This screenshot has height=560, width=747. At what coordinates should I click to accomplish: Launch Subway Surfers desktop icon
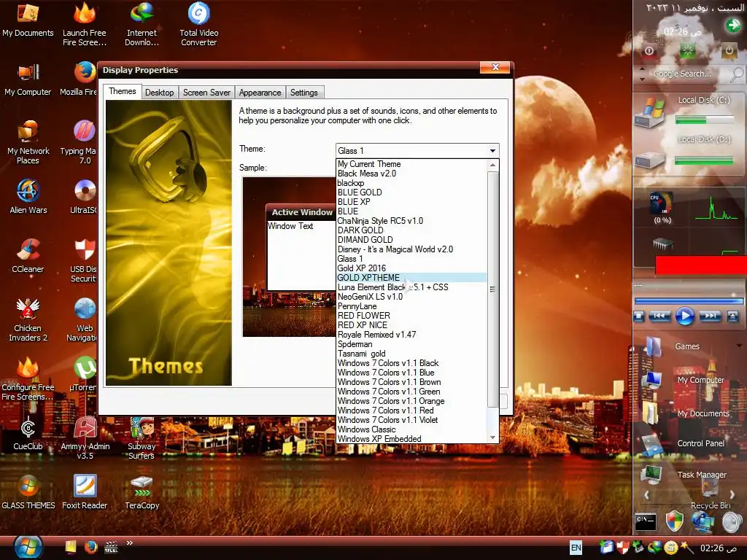[142, 438]
